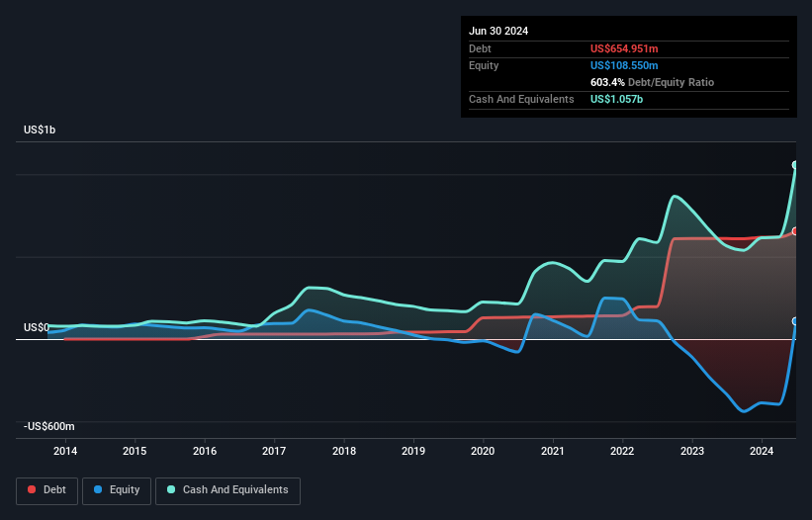The image size is (812, 520).
Task: Click the 2020 x-axis label
Action: (483, 451)
